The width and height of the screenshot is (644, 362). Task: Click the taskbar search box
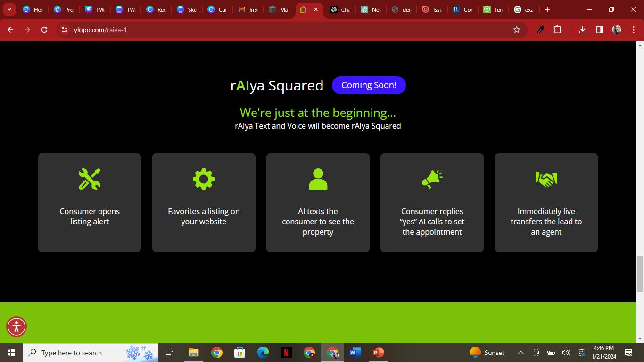(x=91, y=353)
